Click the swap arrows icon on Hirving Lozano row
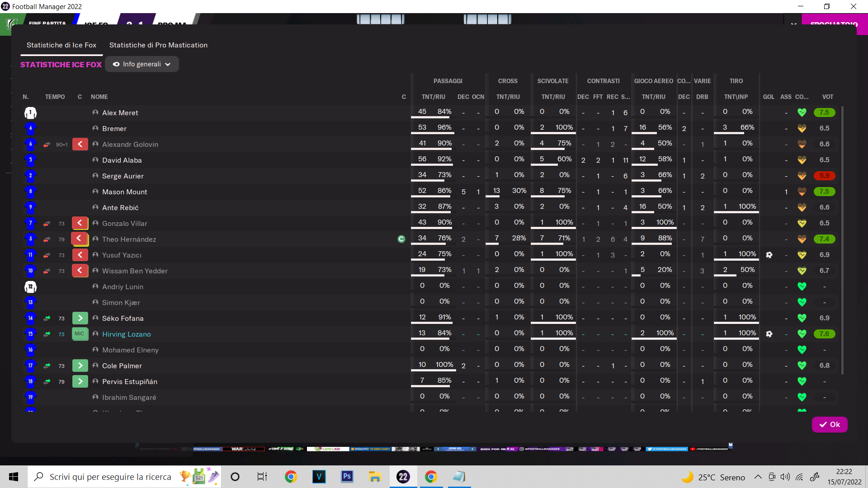Screen dimensions: 868x488 [47, 334]
